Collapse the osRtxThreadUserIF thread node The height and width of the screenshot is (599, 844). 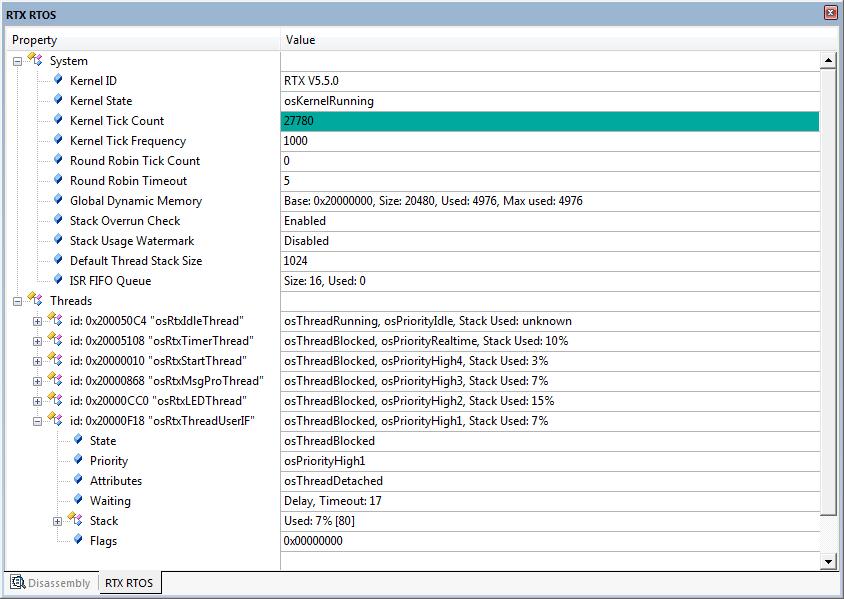[x=38, y=421]
